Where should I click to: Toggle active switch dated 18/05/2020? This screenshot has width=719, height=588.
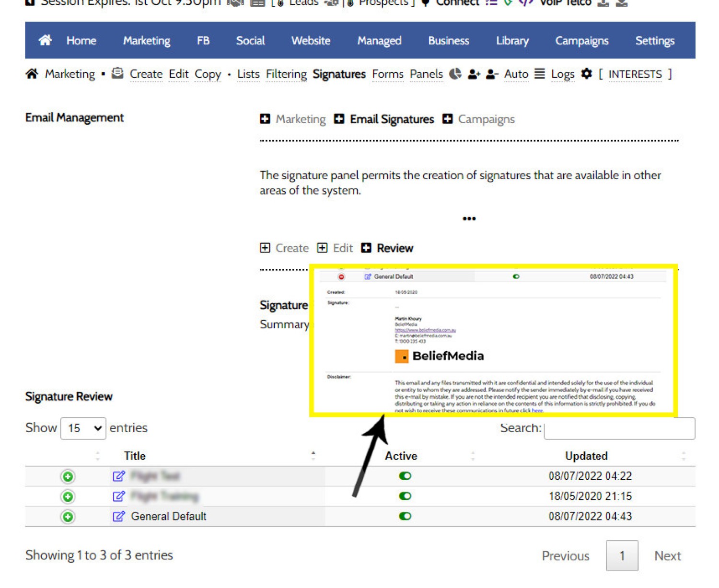[x=405, y=496]
